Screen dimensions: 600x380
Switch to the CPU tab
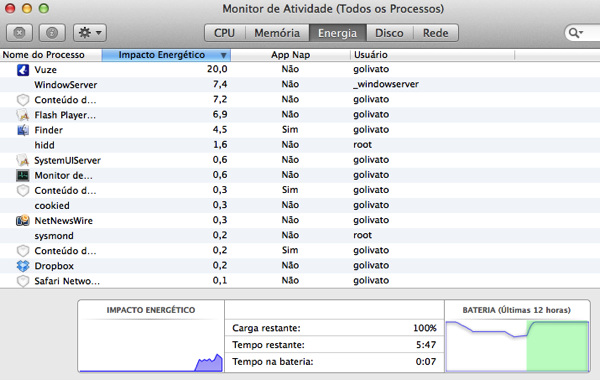click(225, 33)
